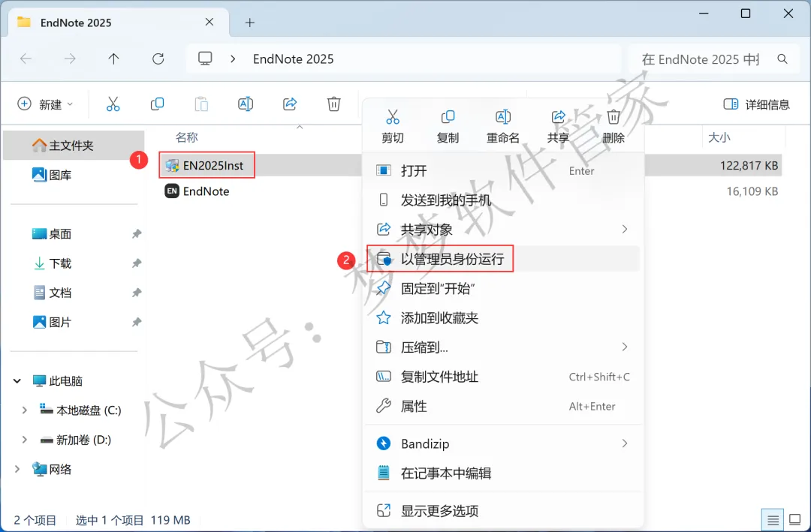Unpin 下载 using its pin icon
This screenshot has height=532, width=811.
(x=137, y=263)
